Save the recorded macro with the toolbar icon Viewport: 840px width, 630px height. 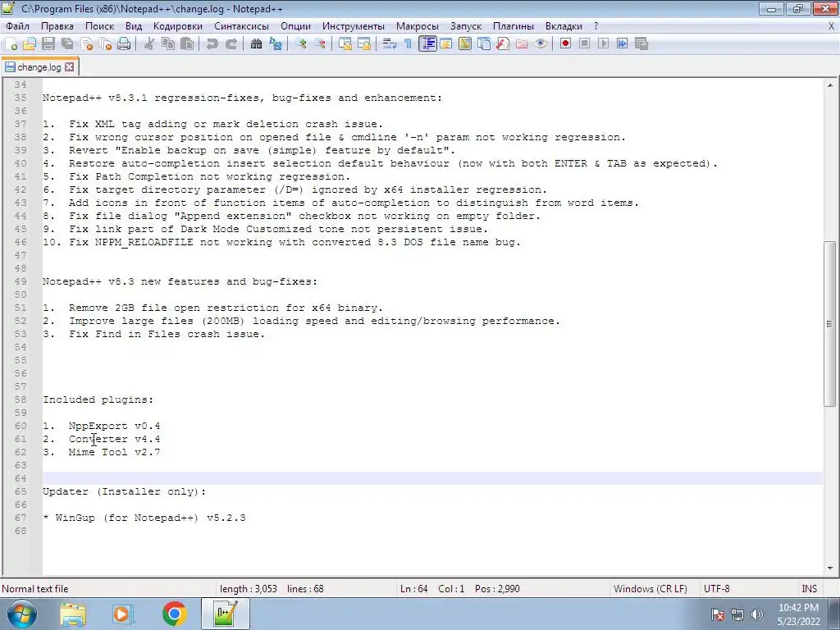(641, 44)
